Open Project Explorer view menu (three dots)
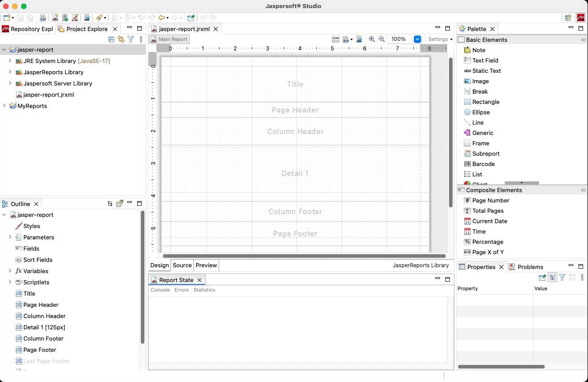This screenshot has height=382, width=588. [141, 39]
